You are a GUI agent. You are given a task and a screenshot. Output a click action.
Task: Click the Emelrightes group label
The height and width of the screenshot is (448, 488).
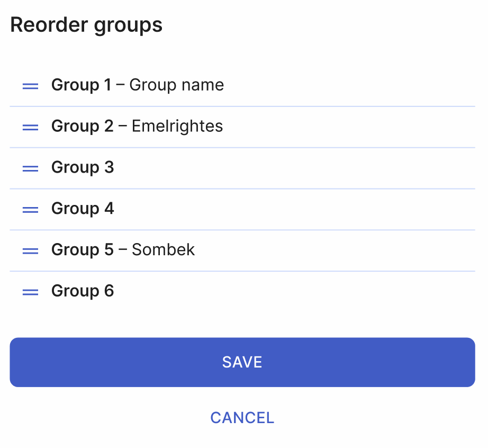[x=177, y=127]
